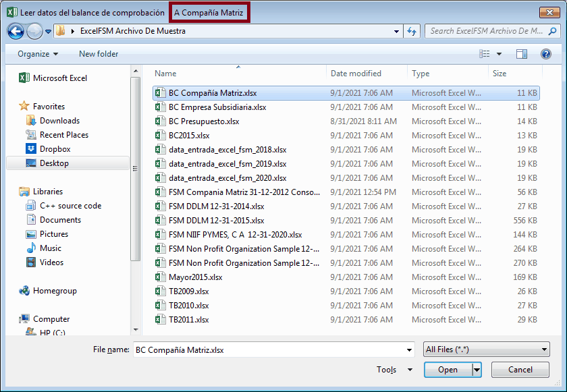Image resolution: width=567 pixels, height=392 pixels.
Task: Select file FSM DDLM 12-31-2015.xlsx
Action: 346,221
